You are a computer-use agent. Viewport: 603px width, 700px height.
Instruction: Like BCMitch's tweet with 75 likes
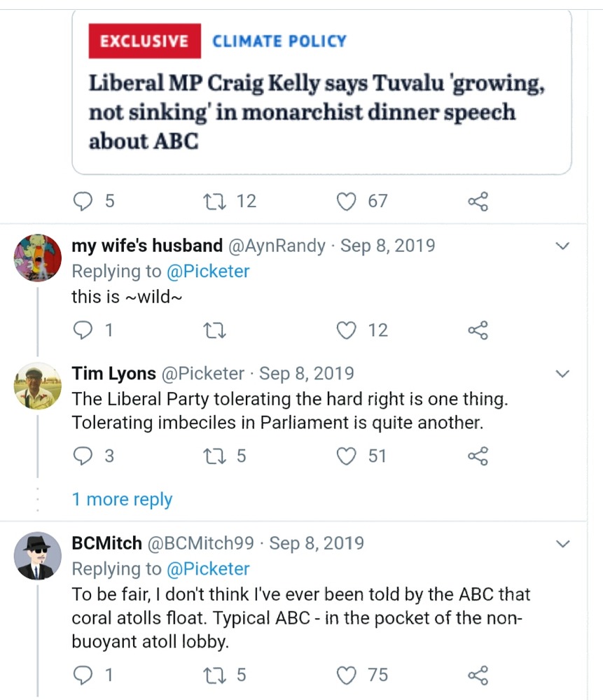pyautogui.click(x=346, y=675)
